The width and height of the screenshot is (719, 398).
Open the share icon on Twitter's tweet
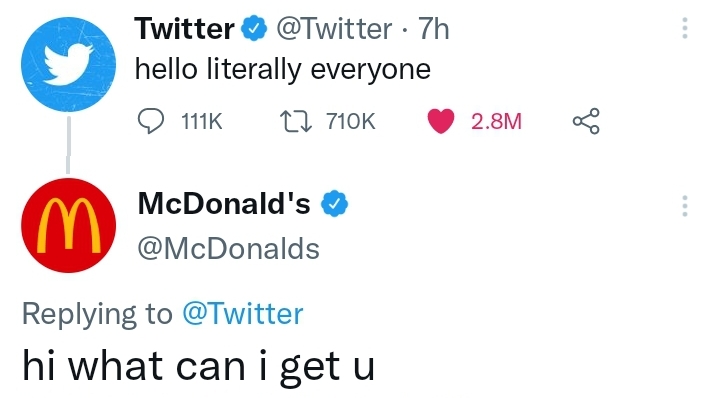[x=586, y=121]
